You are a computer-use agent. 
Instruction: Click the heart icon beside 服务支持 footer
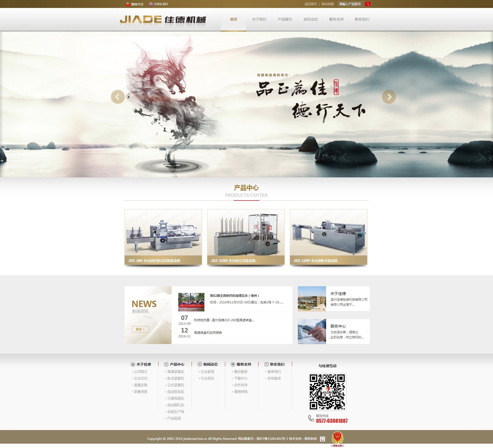tap(233, 364)
